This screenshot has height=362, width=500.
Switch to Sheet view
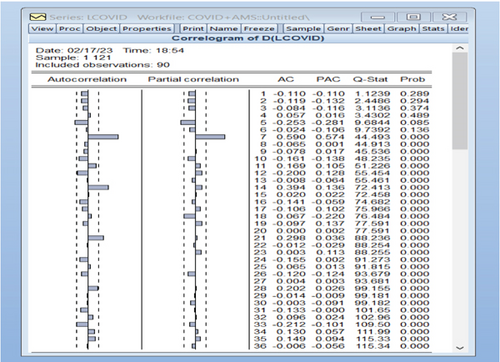click(x=368, y=29)
